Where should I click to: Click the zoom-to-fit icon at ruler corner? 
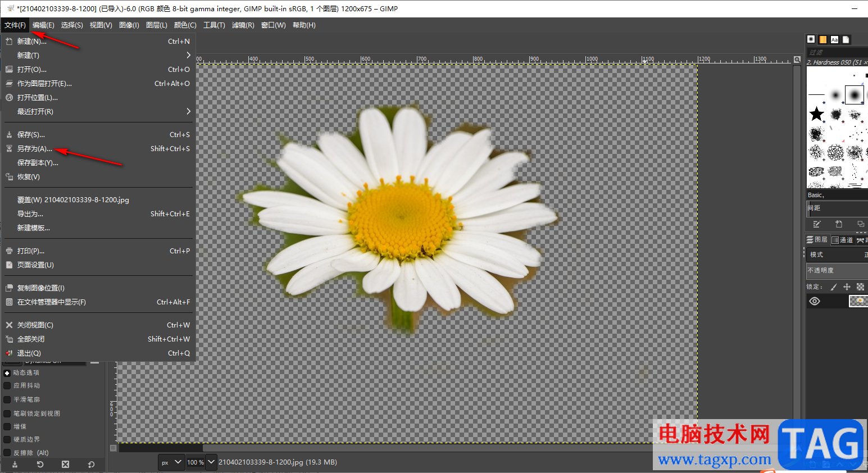(x=797, y=59)
